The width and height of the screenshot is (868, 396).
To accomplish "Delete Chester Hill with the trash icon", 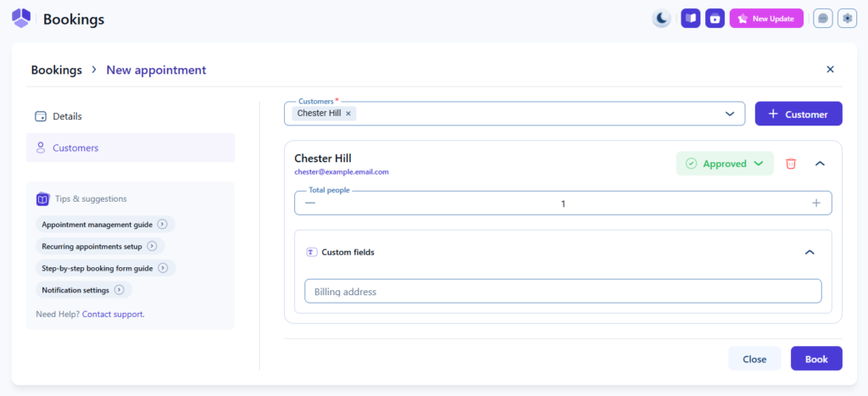I will click(791, 164).
